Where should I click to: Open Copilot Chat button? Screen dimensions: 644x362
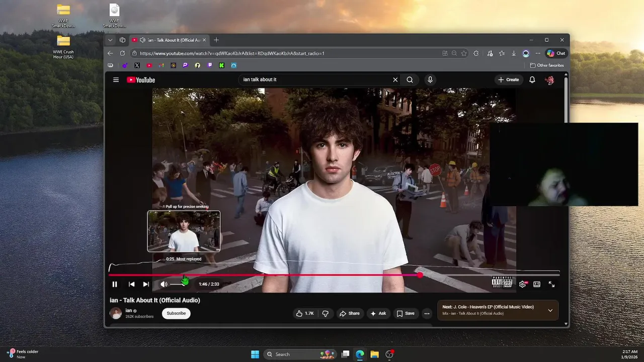pos(556,53)
